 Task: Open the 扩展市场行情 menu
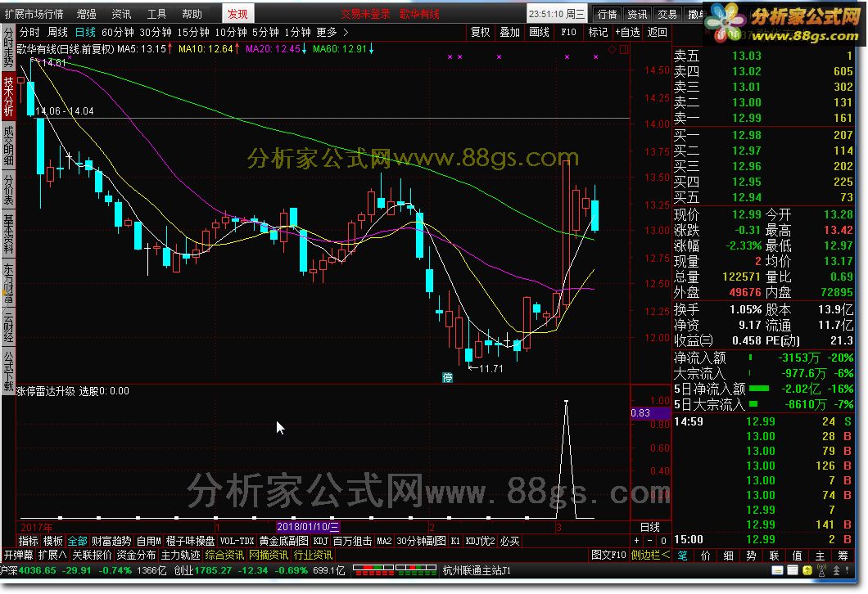(34, 14)
